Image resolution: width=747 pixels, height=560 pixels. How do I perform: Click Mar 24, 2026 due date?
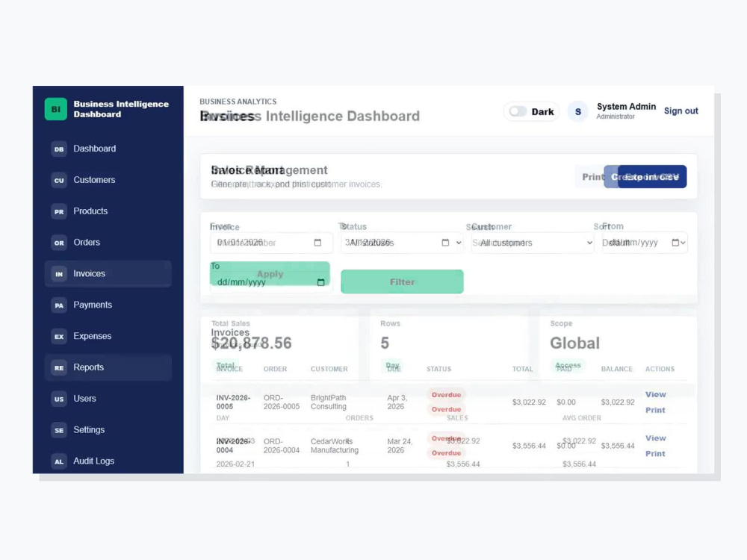[399, 446]
